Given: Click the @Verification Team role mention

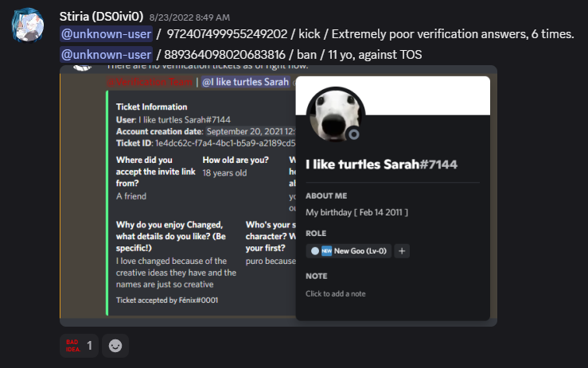Looking at the screenshot, I should click(x=150, y=82).
